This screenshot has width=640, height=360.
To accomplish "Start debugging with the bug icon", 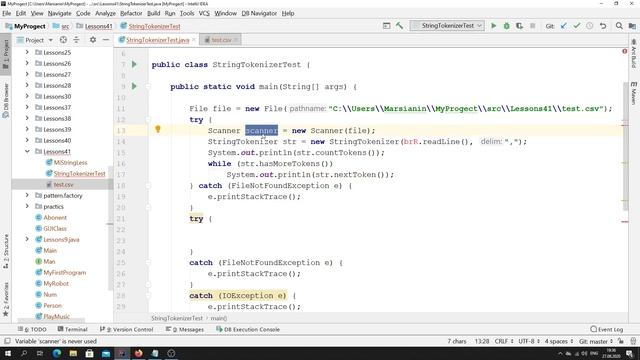I will (507, 26).
